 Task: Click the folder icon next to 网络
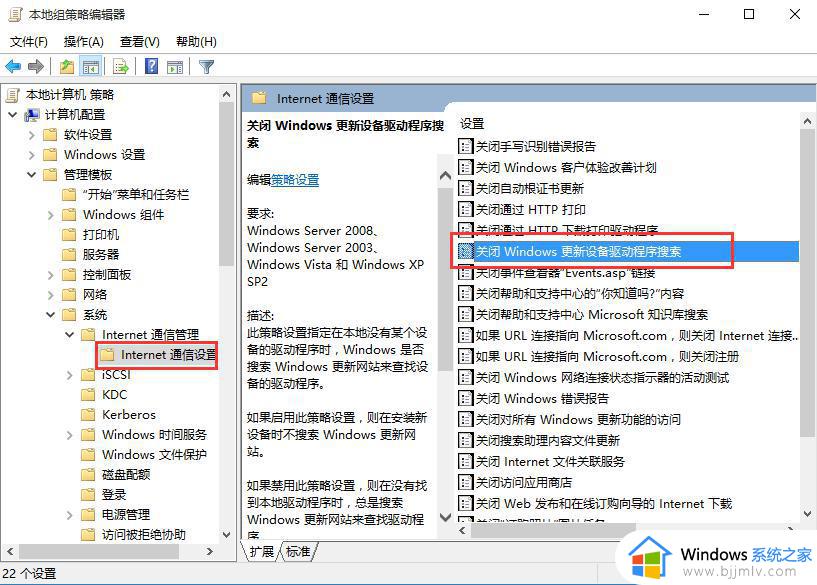coord(69,295)
